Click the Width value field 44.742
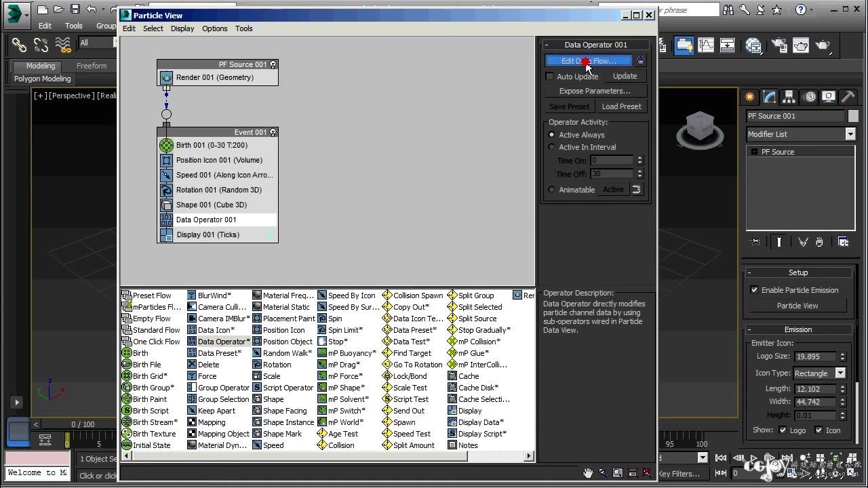Viewport: 868px width, 488px height. coord(816,402)
